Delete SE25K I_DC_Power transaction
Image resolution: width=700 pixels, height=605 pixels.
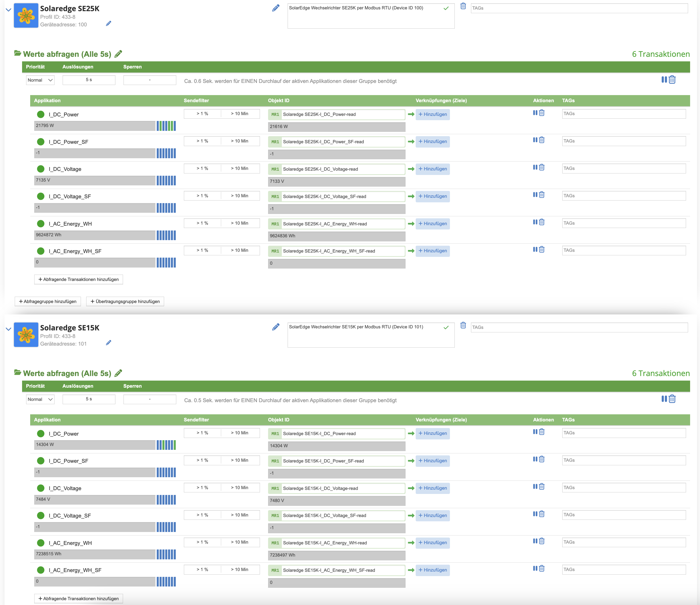click(542, 113)
